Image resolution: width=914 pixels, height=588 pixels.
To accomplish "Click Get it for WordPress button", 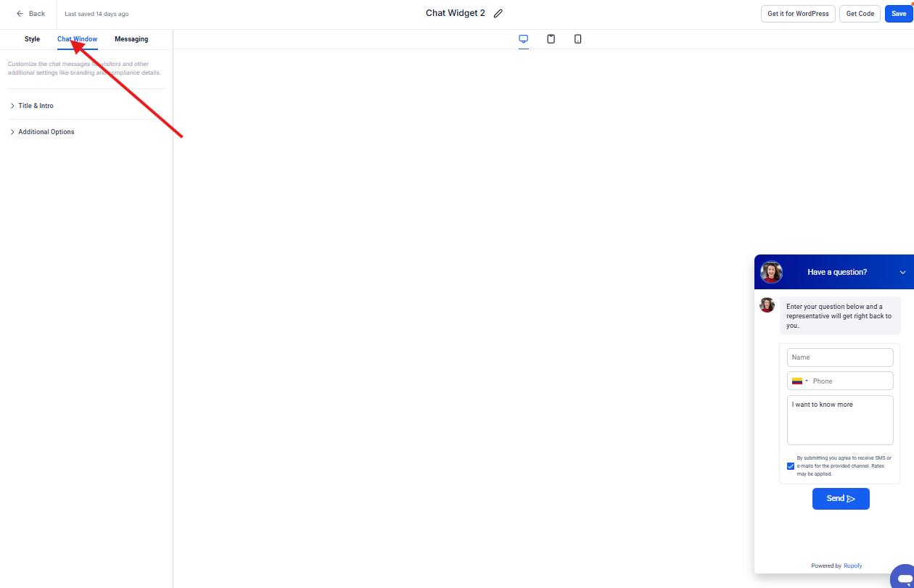I will (x=798, y=14).
